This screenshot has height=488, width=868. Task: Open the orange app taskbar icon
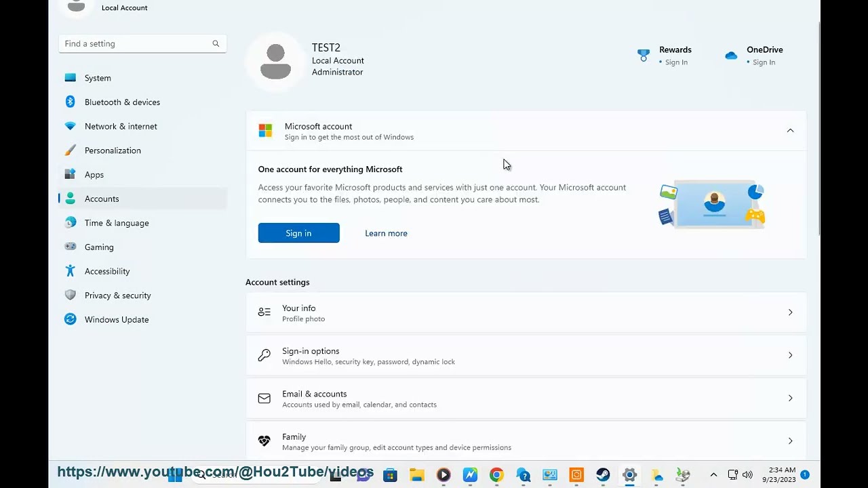[x=576, y=475]
